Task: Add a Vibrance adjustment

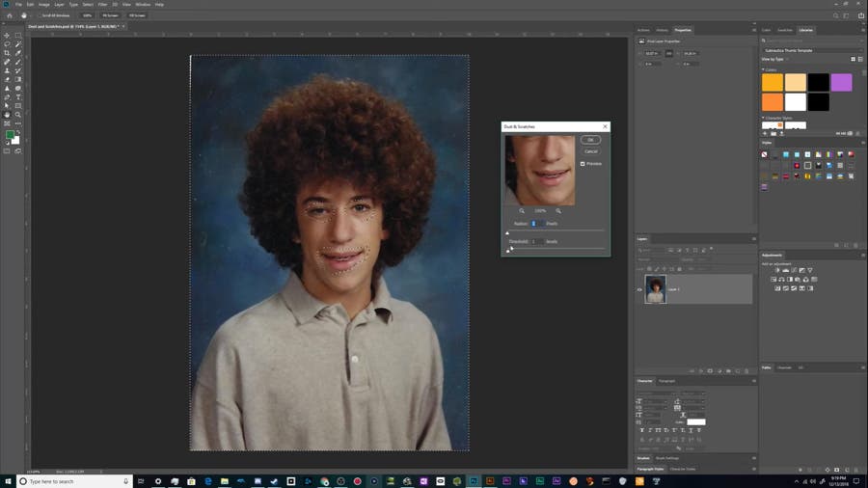Action: [x=810, y=271]
